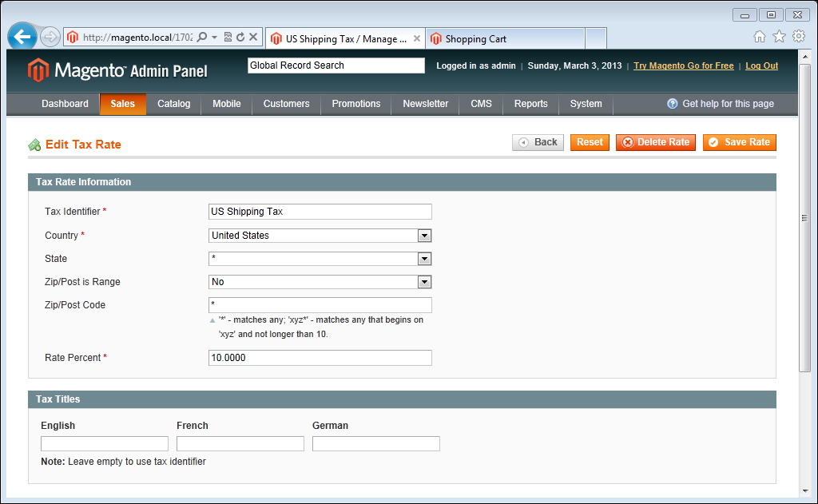Click the Rate Percent input field
Image resolution: width=818 pixels, height=504 pixels.
(x=320, y=358)
